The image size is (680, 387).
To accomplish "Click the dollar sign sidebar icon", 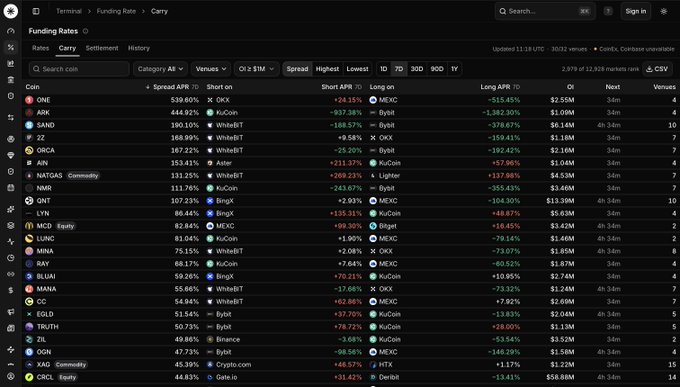I will 11,290.
